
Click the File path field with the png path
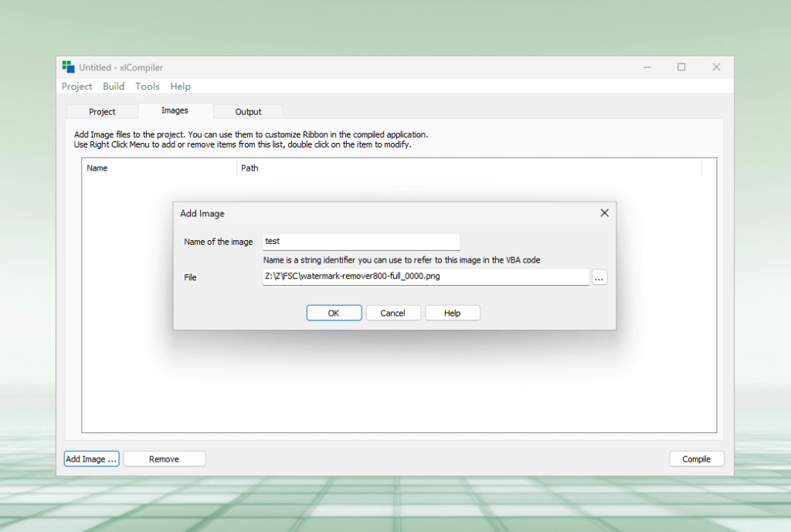click(426, 277)
